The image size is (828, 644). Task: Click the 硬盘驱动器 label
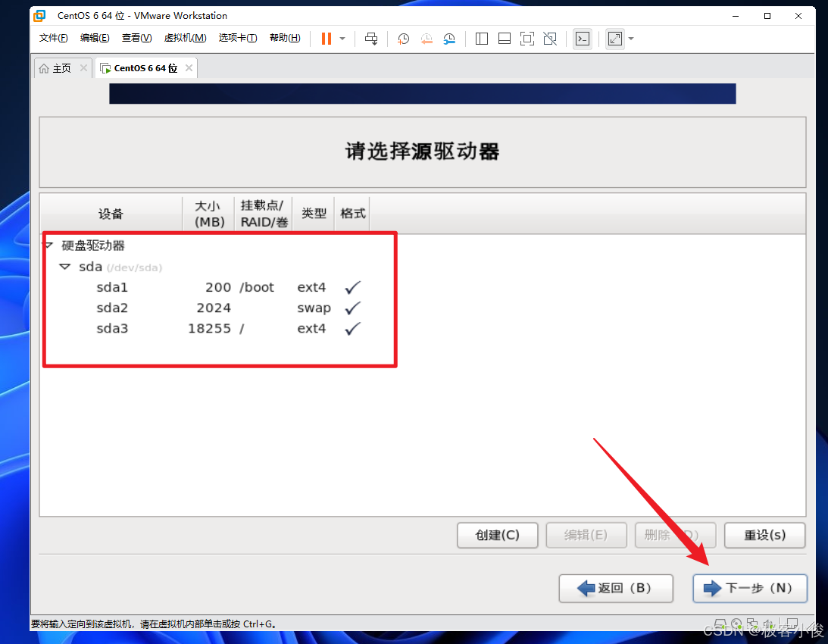click(x=93, y=245)
